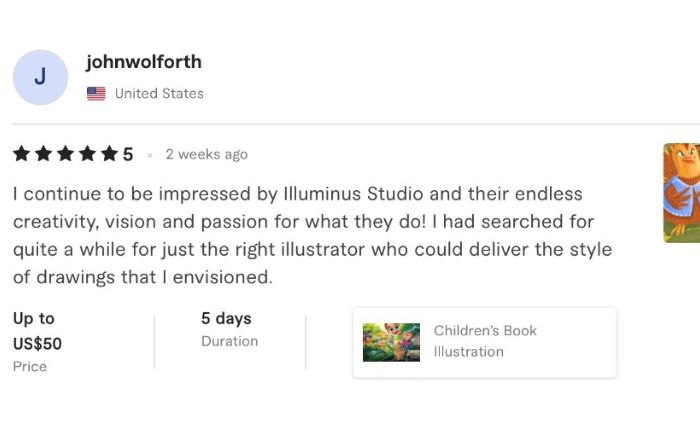This screenshot has height=430, width=700.
Task: Click the Children's Book Illustration gig thumbnail
Action: (x=391, y=342)
